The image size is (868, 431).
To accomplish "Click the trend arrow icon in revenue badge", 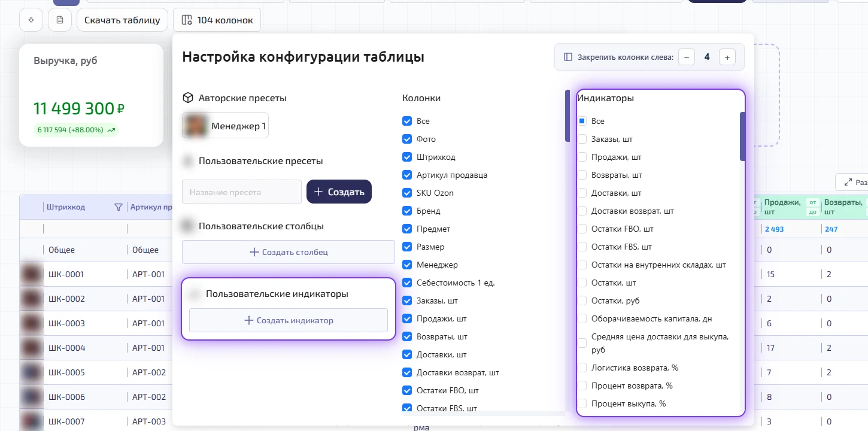I will pos(111,130).
